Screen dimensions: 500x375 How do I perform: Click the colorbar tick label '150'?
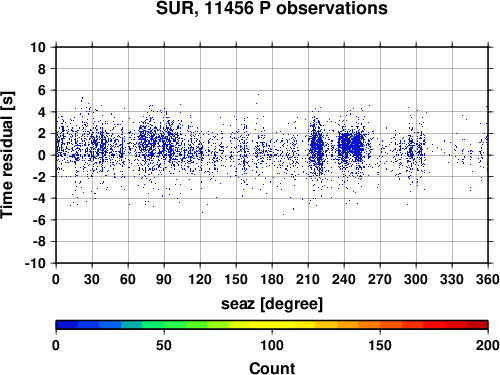click(380, 345)
